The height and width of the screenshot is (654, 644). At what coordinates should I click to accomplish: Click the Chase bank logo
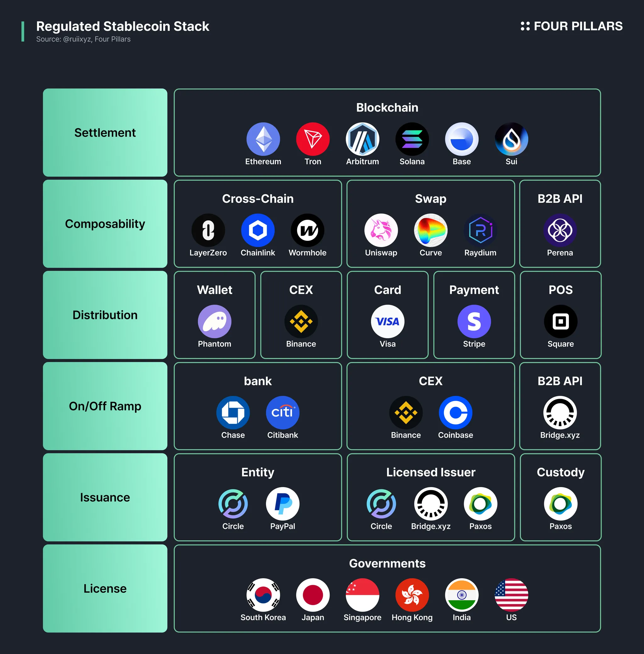pos(233,413)
